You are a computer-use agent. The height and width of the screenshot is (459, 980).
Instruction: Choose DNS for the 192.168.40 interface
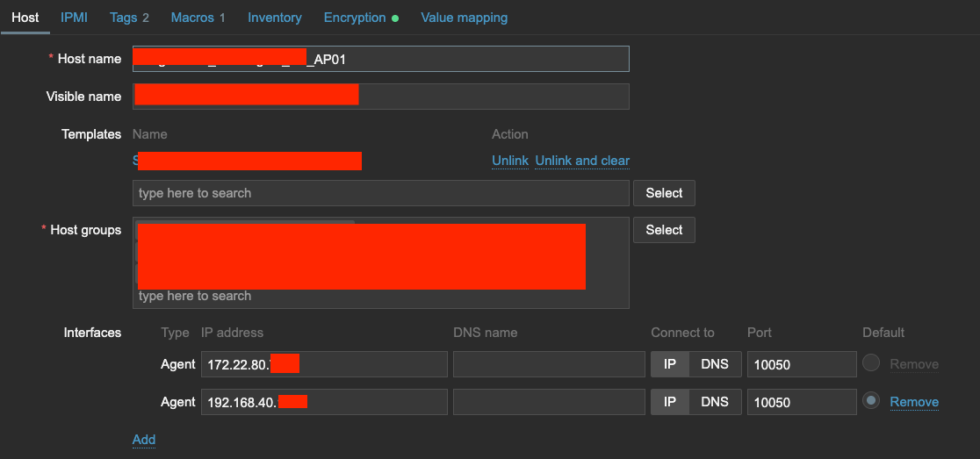[714, 402]
